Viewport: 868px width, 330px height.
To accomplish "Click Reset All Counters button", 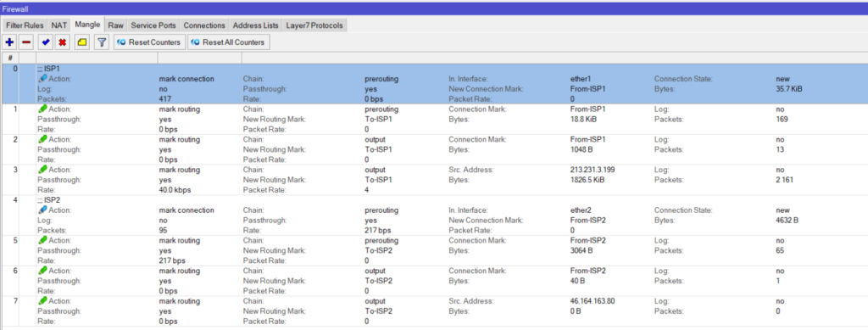I will tap(229, 42).
